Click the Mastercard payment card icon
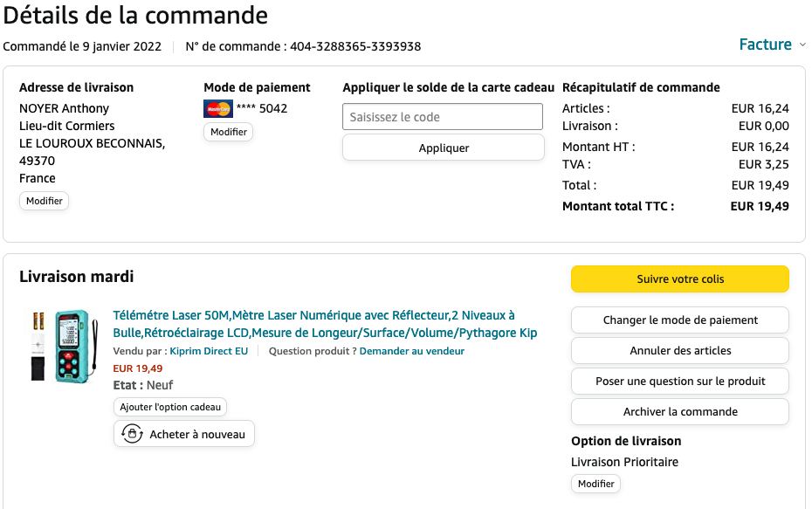The image size is (812, 509). coord(217,109)
